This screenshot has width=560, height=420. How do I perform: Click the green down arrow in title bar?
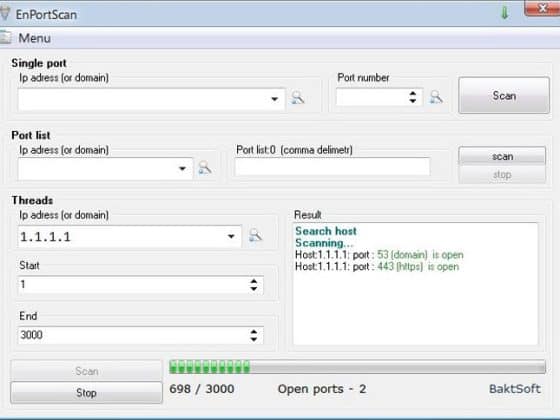(x=505, y=13)
